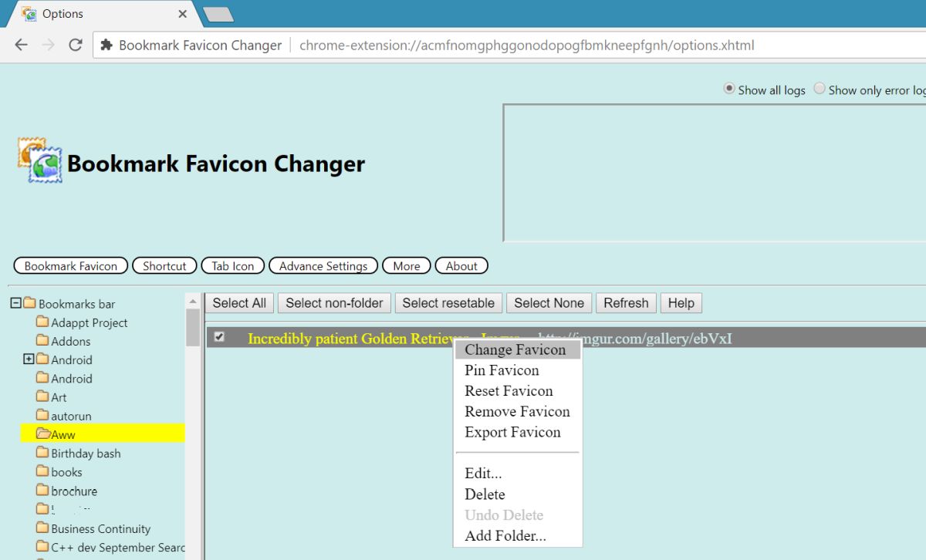Screen dimensions: 926x560
Task: Choose Add Folder... from context menu
Action: (x=518, y=536)
